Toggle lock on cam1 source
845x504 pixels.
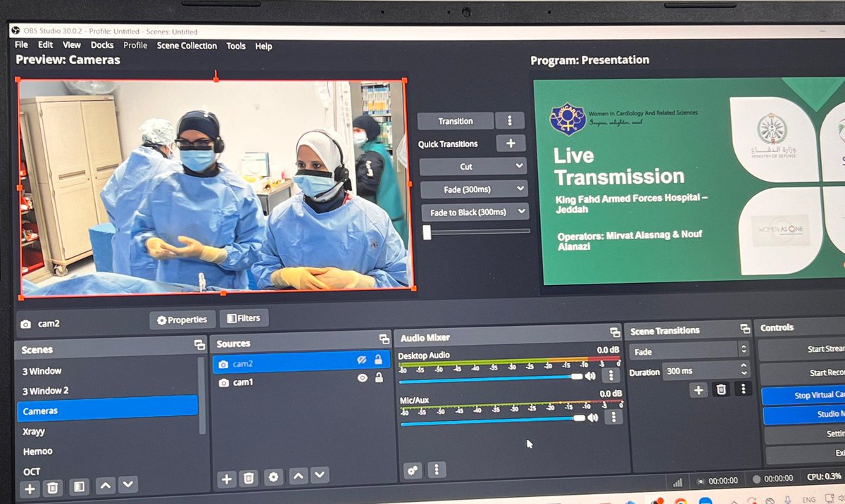pos(379,377)
